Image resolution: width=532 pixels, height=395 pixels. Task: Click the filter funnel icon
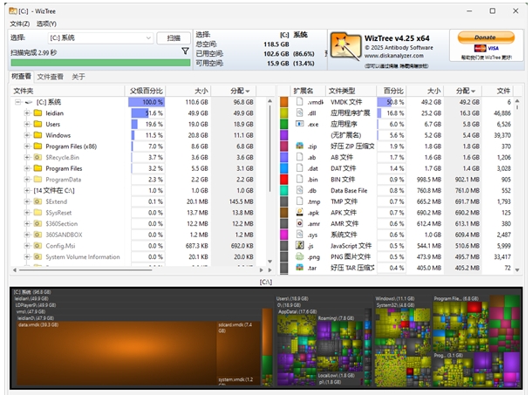(185, 51)
